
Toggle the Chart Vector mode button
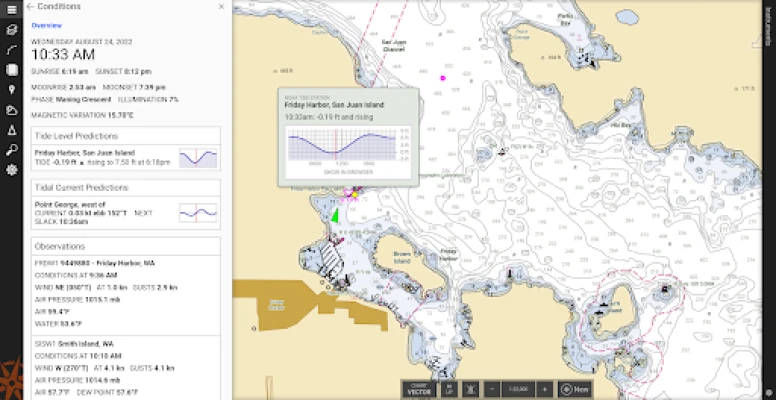419,388
